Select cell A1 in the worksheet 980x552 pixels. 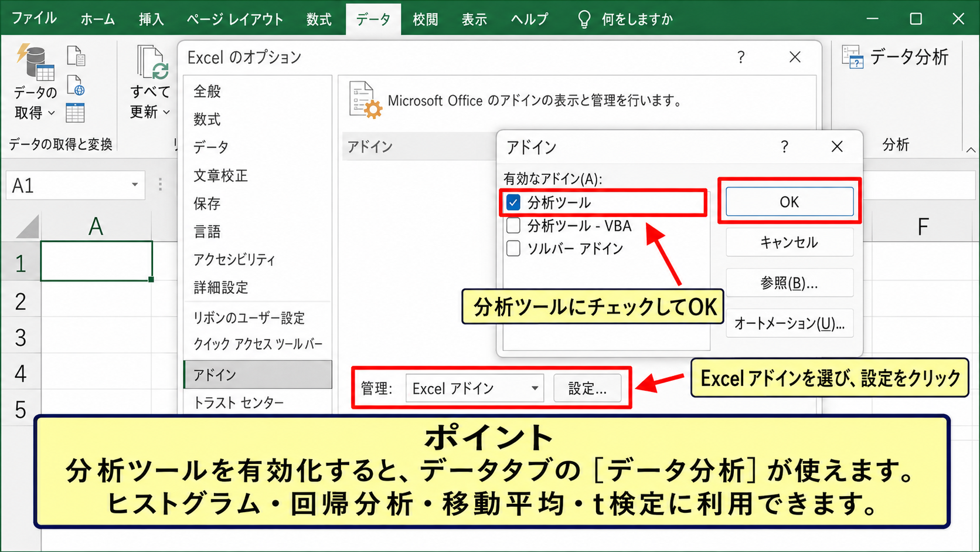pyautogui.click(x=97, y=261)
